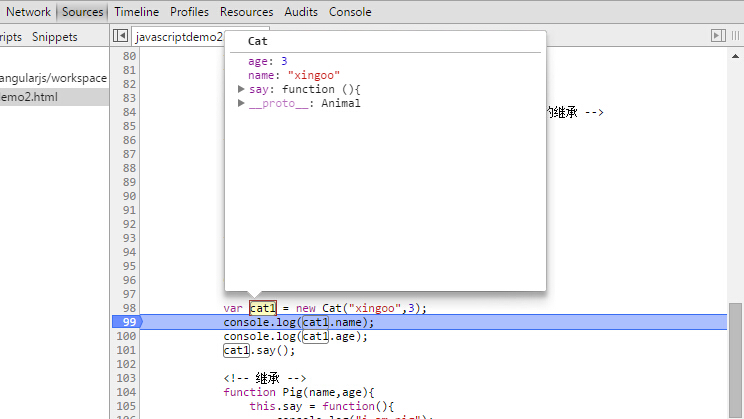The image size is (744, 419).
Task: Open the Network panel tab
Action: click(x=28, y=12)
